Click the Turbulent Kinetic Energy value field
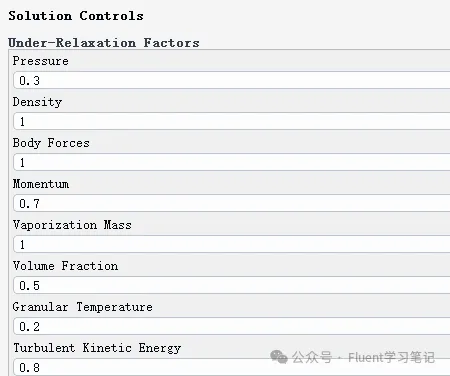450x376 pixels. pyautogui.click(x=232, y=367)
